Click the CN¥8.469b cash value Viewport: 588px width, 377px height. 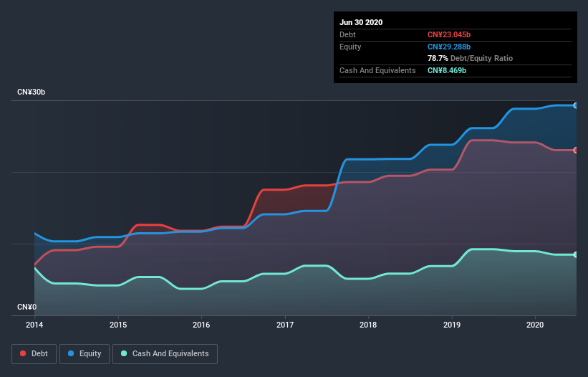pyautogui.click(x=447, y=70)
